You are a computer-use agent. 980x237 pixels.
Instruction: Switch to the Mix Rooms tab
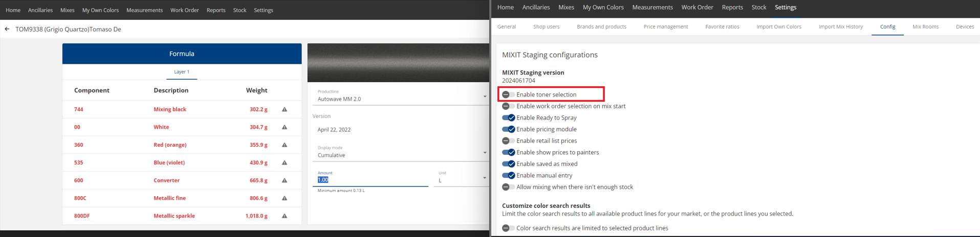[x=925, y=27]
